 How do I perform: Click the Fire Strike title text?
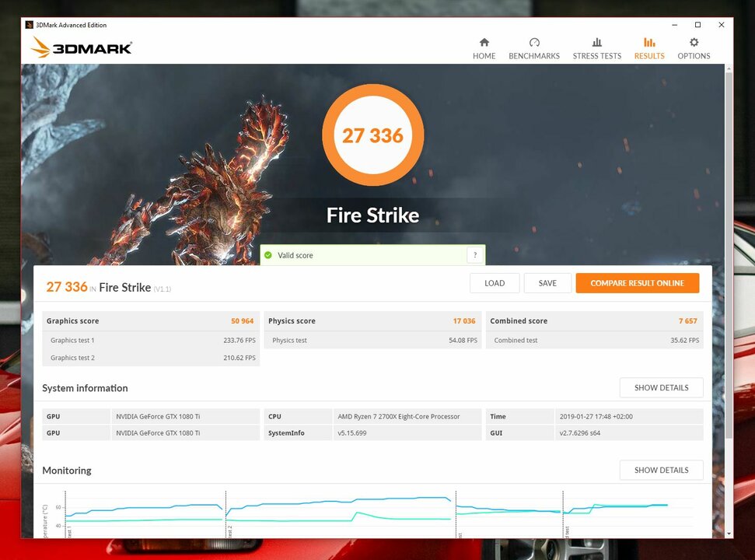click(x=372, y=215)
